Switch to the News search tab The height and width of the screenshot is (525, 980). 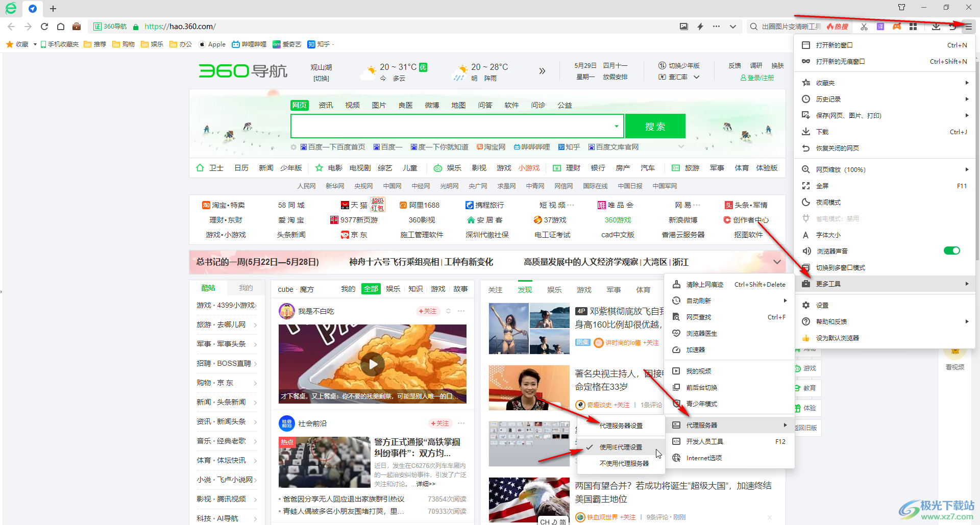pyautogui.click(x=326, y=105)
